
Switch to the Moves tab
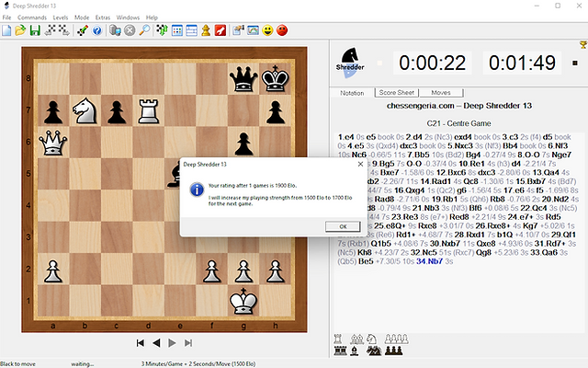coord(441,92)
